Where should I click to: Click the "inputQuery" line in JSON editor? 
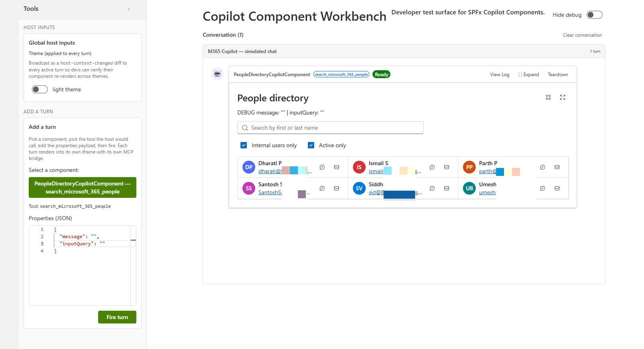82,244
